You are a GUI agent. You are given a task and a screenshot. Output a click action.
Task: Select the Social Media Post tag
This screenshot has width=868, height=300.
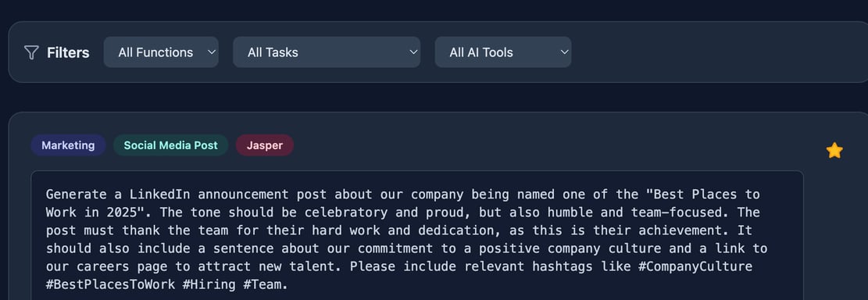[x=170, y=145]
